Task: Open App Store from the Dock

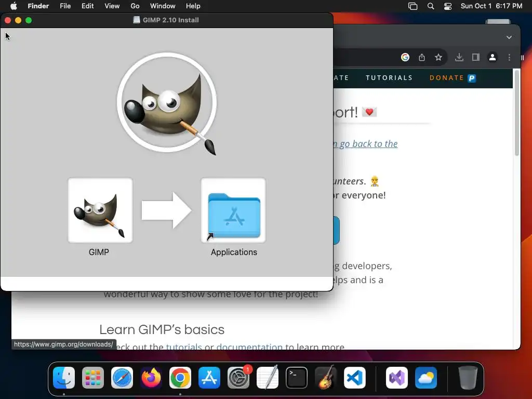Action: point(209,378)
